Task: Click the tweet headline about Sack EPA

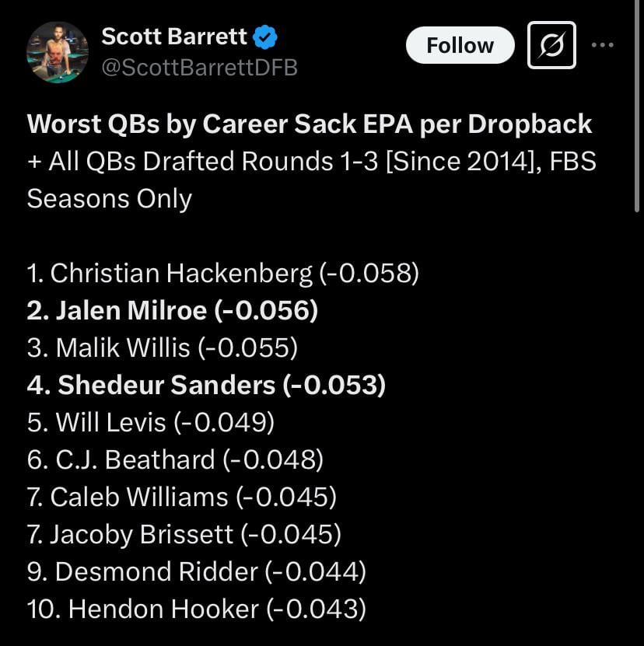Action: (x=309, y=124)
